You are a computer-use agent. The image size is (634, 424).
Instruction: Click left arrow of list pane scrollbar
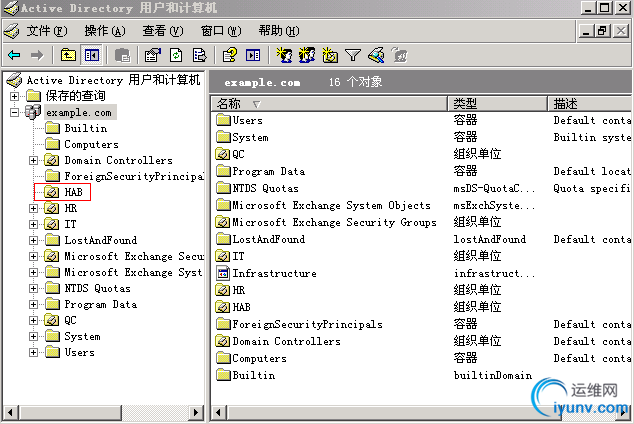[218, 413]
